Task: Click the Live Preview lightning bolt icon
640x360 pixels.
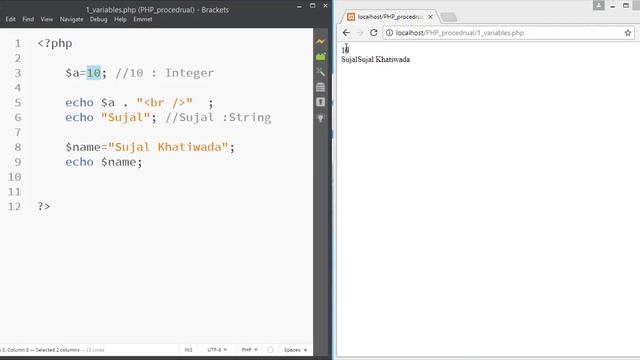Action: (x=321, y=42)
